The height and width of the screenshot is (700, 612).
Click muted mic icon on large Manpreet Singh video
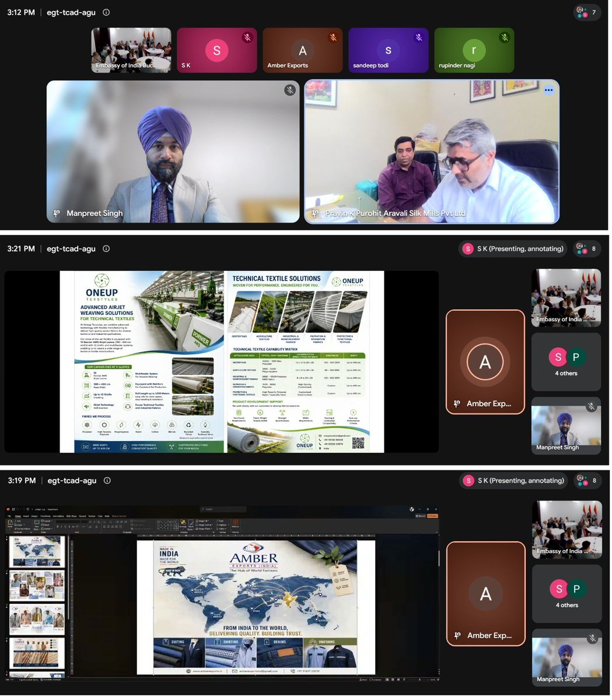point(289,90)
